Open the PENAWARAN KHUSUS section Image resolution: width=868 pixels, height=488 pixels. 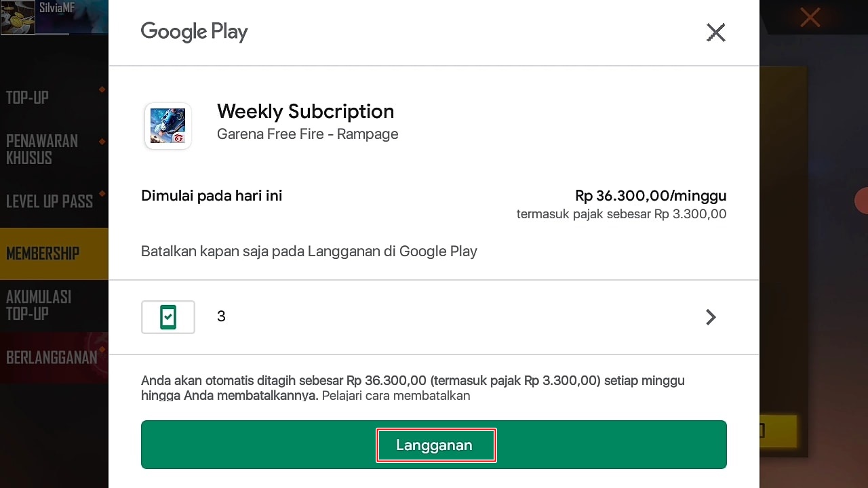[42, 149]
